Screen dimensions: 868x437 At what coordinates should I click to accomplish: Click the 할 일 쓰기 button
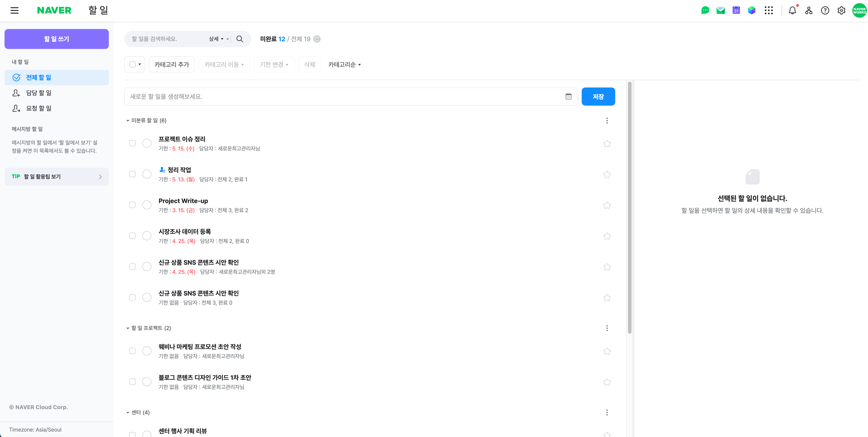click(x=57, y=39)
